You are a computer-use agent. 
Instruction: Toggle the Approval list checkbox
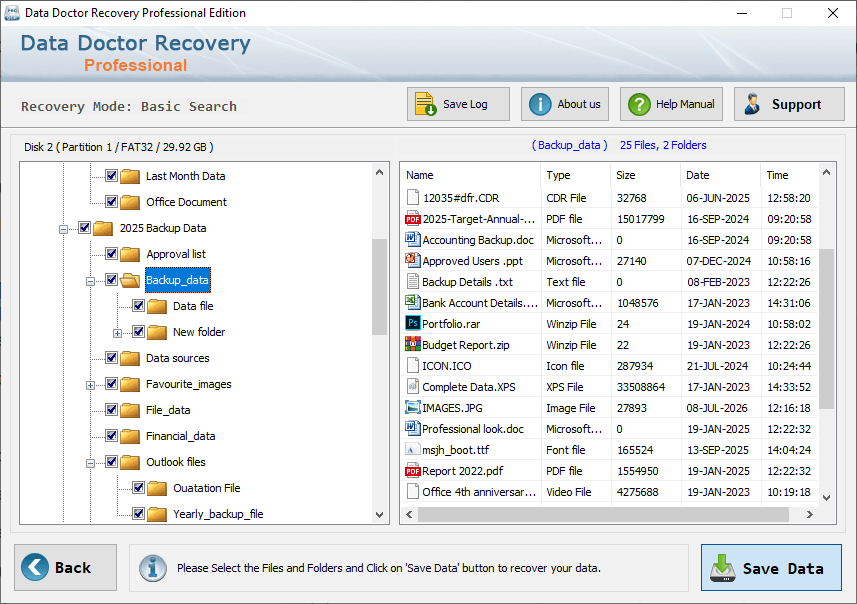111,254
